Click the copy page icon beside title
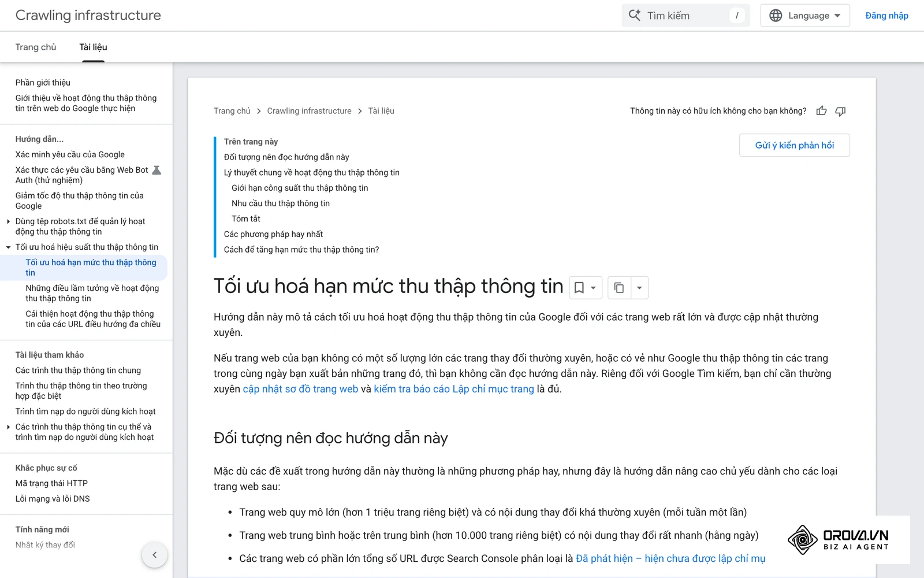 click(619, 288)
